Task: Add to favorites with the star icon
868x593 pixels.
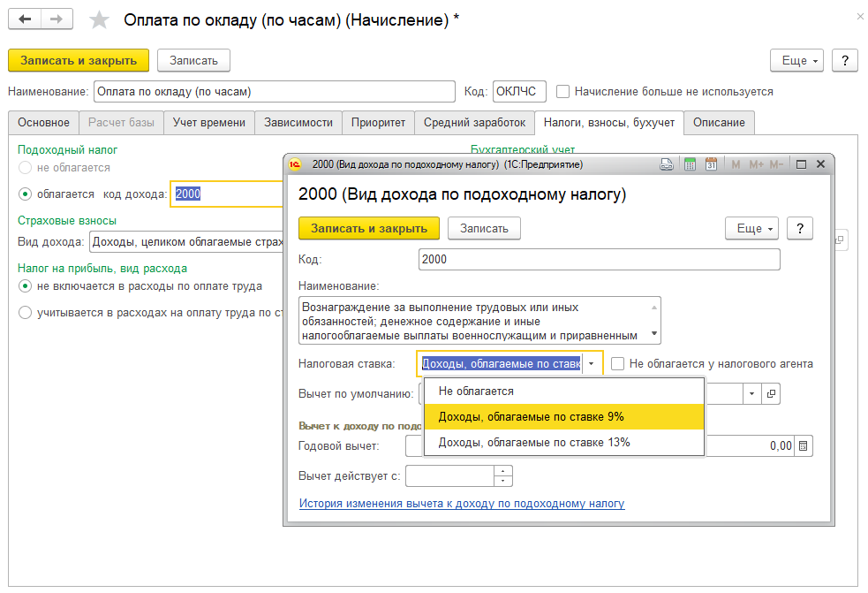Action: tap(100, 20)
